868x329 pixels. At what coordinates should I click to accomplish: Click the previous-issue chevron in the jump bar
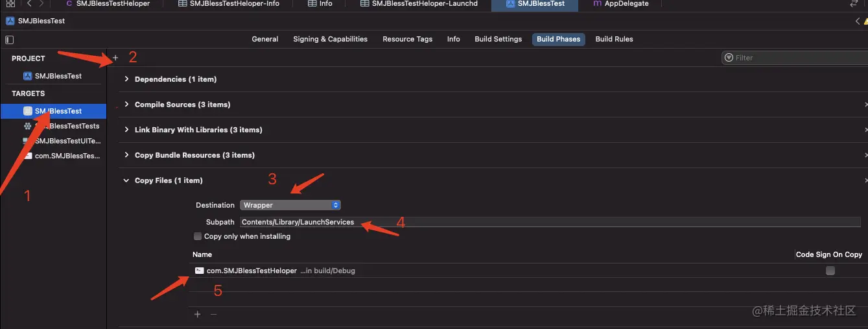pyautogui.click(x=858, y=21)
